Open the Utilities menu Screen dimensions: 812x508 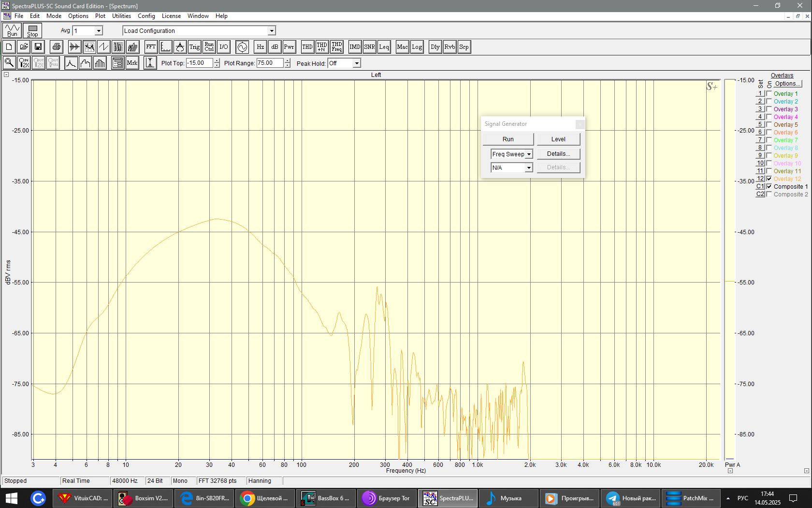[122, 16]
